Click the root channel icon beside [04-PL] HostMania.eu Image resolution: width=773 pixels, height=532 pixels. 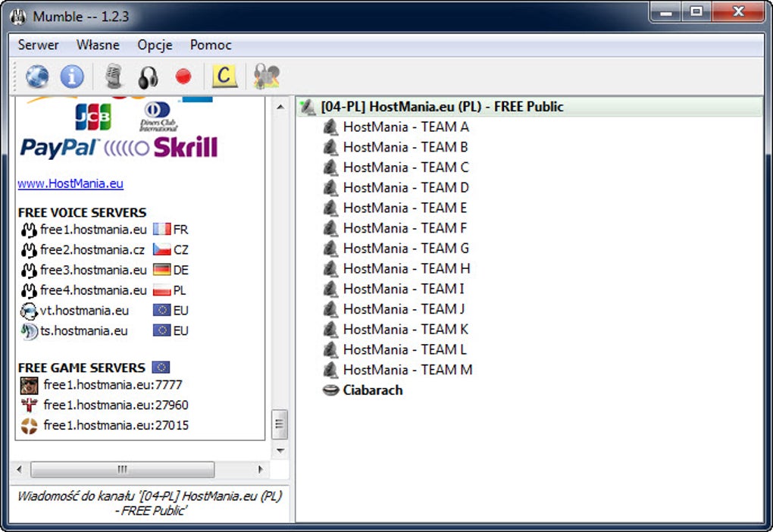pos(308,107)
